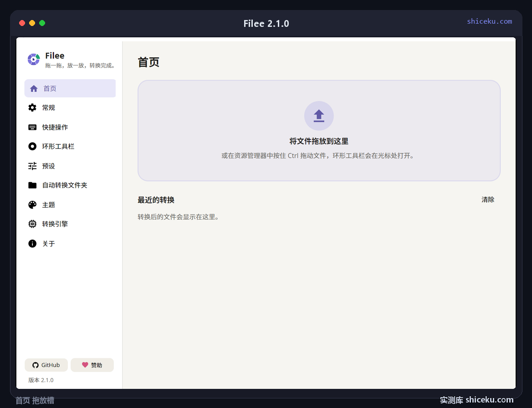Viewport: 532px width, 408px height.
Task: Click the red close window button
Action: pyautogui.click(x=22, y=23)
